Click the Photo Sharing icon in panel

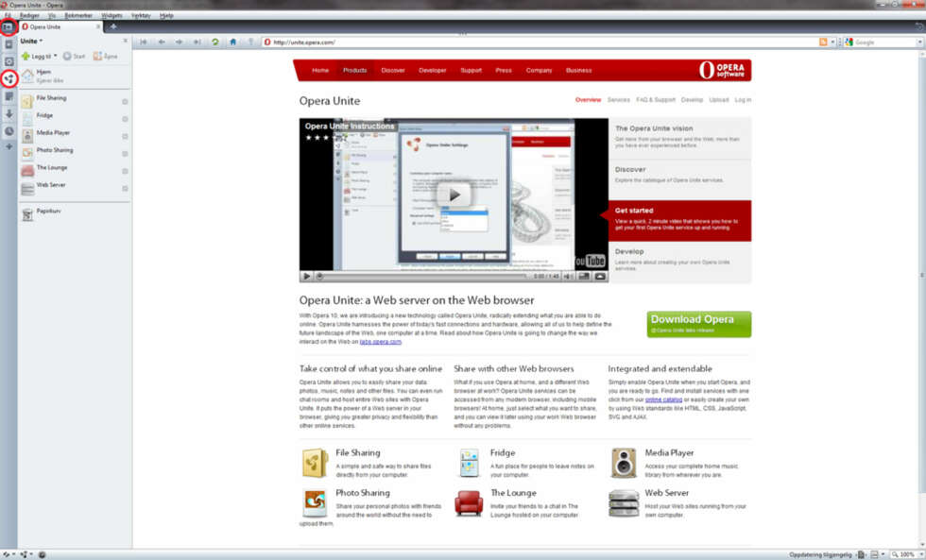click(27, 153)
